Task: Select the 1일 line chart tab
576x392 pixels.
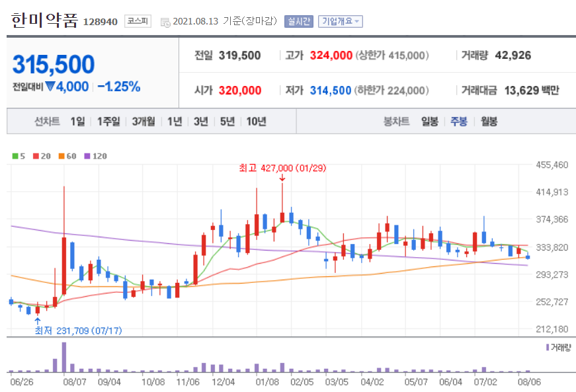Action: coord(78,122)
